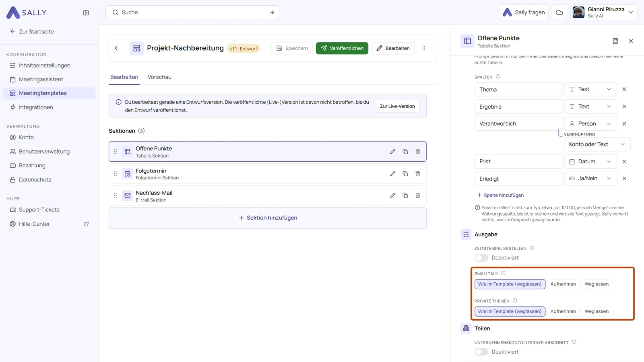Collapse the sidebar with the panel icon
This screenshot has width=644, height=362.
pos(86,13)
